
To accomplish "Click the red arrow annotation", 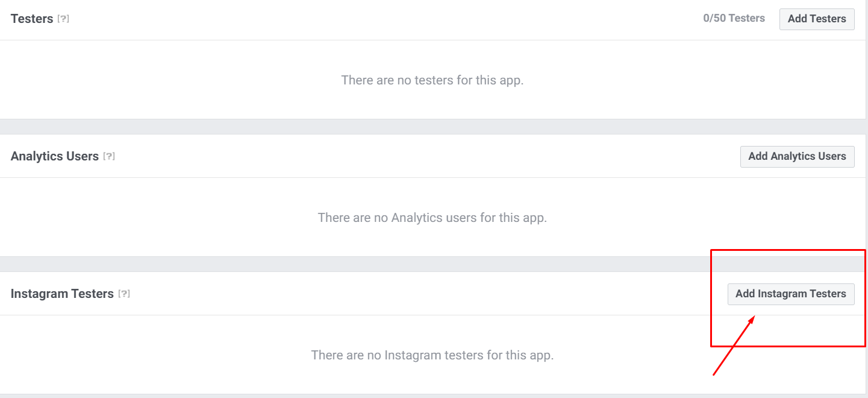I will click(734, 346).
